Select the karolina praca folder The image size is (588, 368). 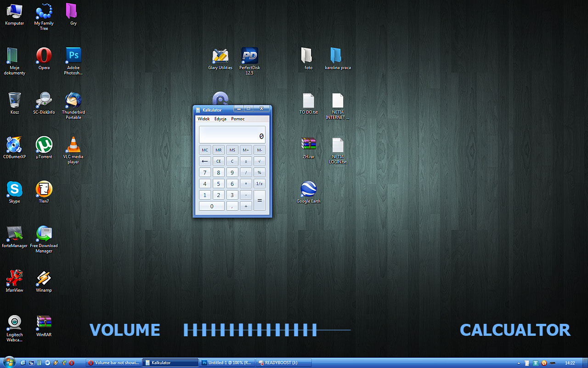(338, 58)
